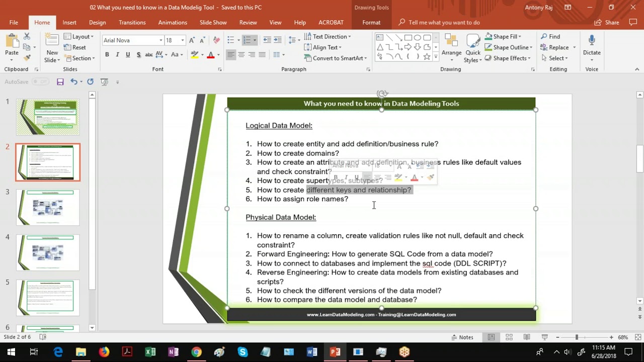Switch to the Insert tab
The width and height of the screenshot is (644, 362).
click(69, 23)
